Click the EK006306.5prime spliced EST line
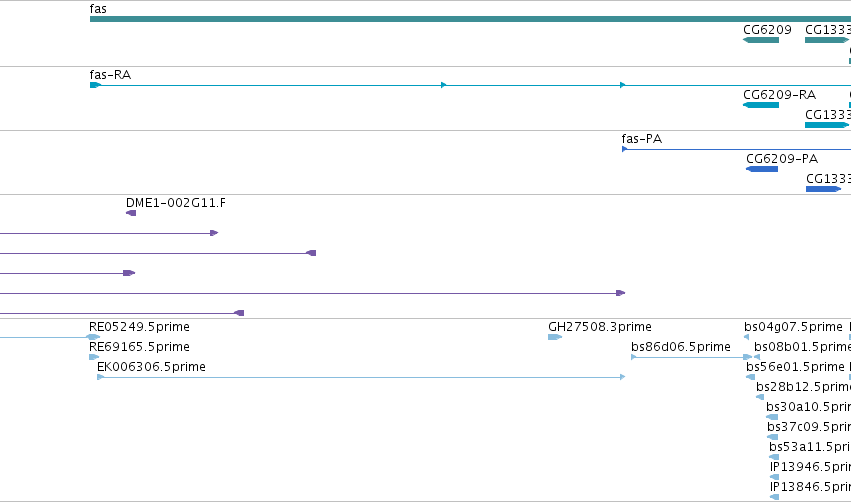The image size is (851, 502). [x=361, y=377]
